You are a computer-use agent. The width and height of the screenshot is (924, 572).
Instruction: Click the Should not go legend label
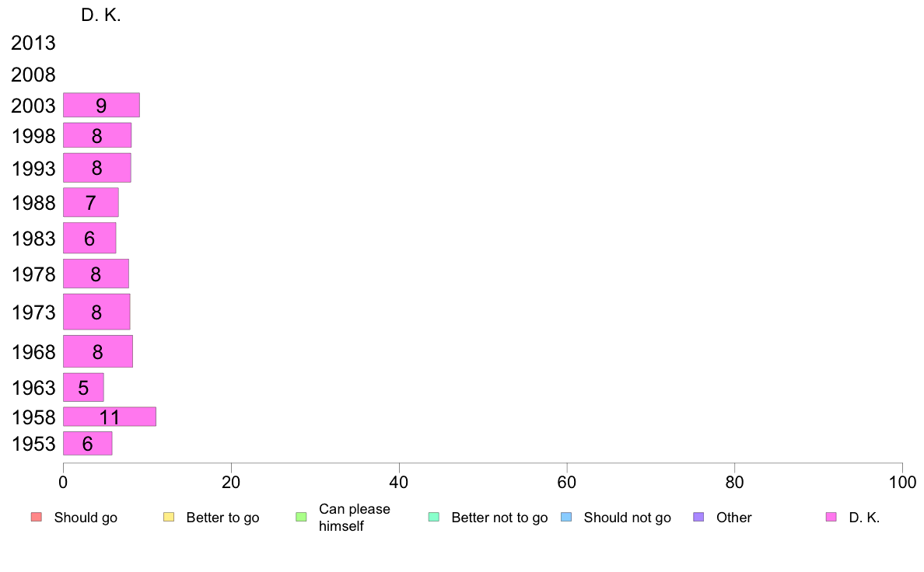point(628,518)
